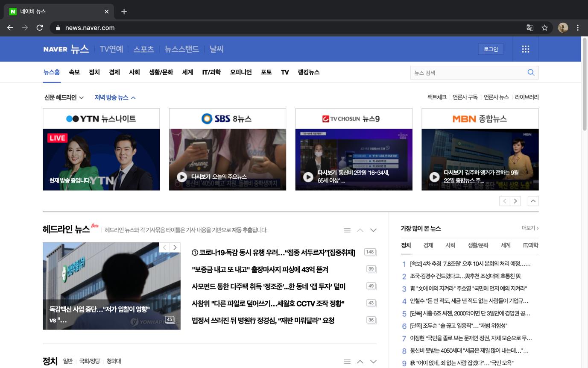Reload the page with refresh icon

pos(40,28)
